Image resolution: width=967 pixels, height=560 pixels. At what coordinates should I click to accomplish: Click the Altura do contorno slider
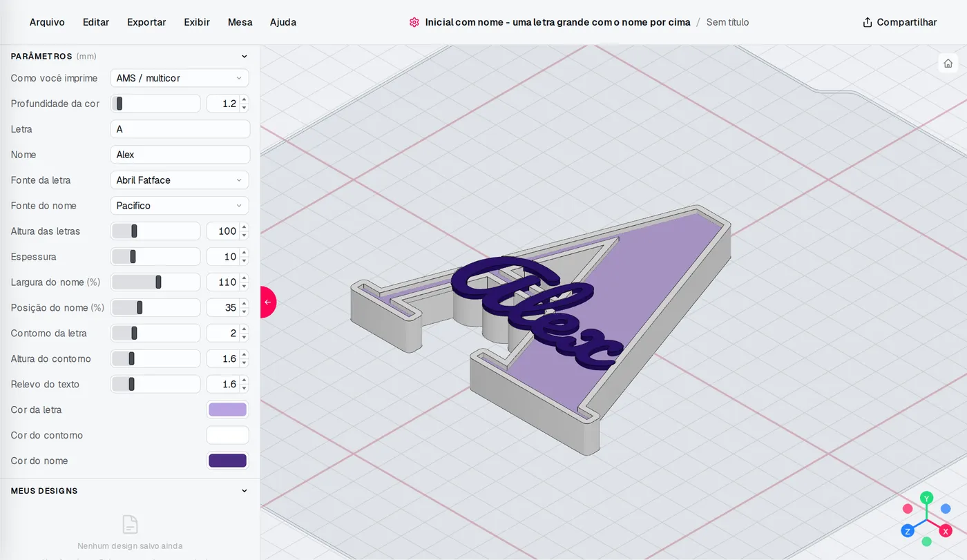(155, 359)
